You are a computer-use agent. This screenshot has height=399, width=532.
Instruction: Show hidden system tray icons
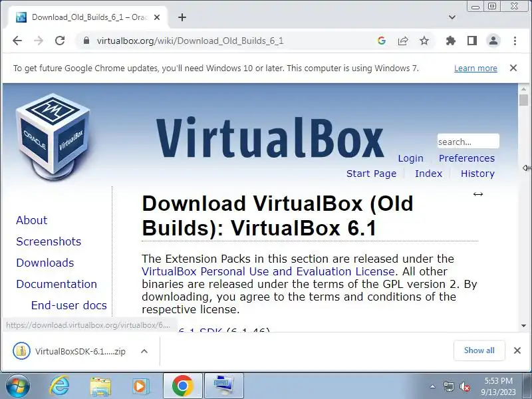(x=432, y=386)
